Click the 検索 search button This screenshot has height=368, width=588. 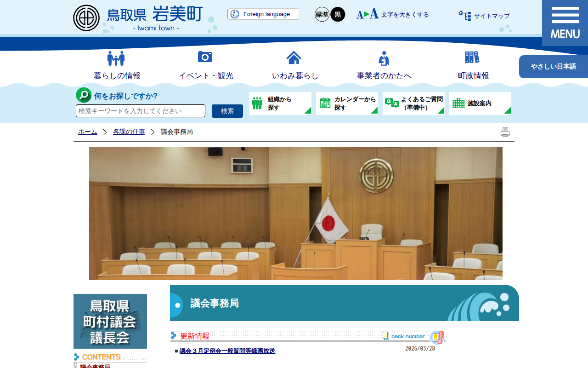[x=227, y=111]
